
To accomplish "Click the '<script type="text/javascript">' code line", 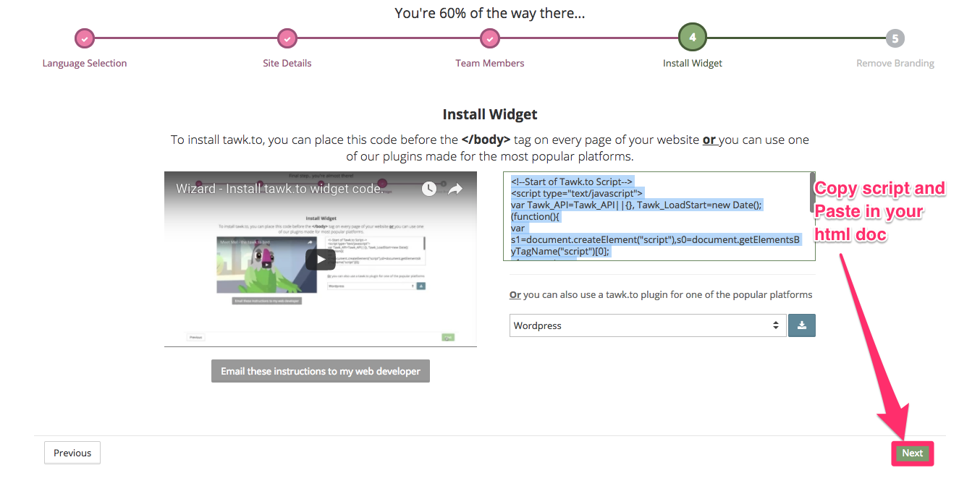I will point(576,194).
